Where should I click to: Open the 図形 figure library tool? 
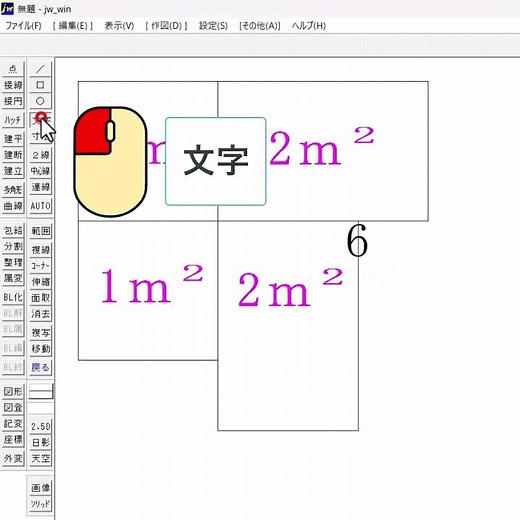click(13, 391)
